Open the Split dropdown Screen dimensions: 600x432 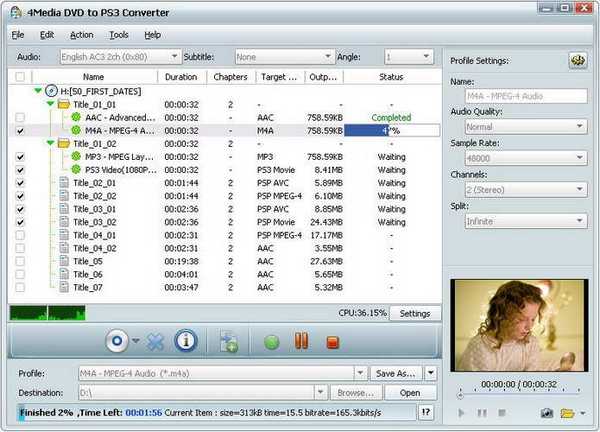(x=526, y=221)
